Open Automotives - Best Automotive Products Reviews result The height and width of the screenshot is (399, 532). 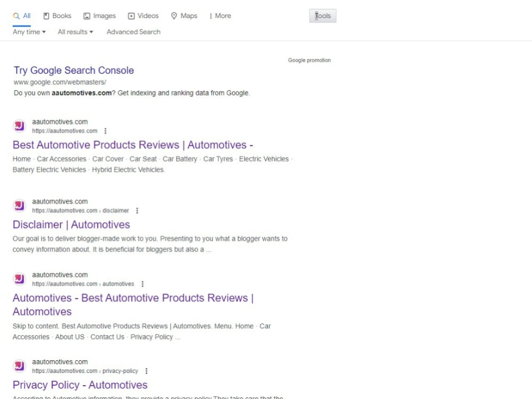(133, 305)
